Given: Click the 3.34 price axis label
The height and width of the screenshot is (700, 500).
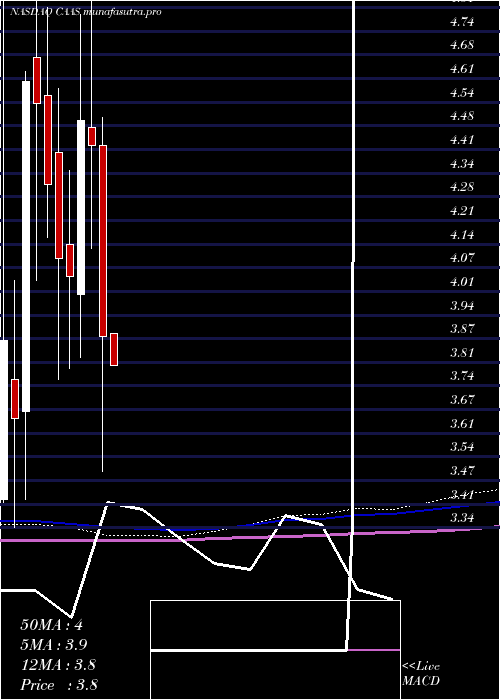Looking at the screenshot, I should pyautogui.click(x=462, y=518).
